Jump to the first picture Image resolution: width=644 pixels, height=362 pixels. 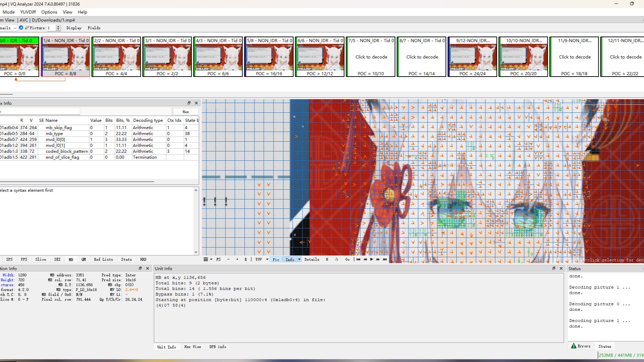[x=358, y=259]
